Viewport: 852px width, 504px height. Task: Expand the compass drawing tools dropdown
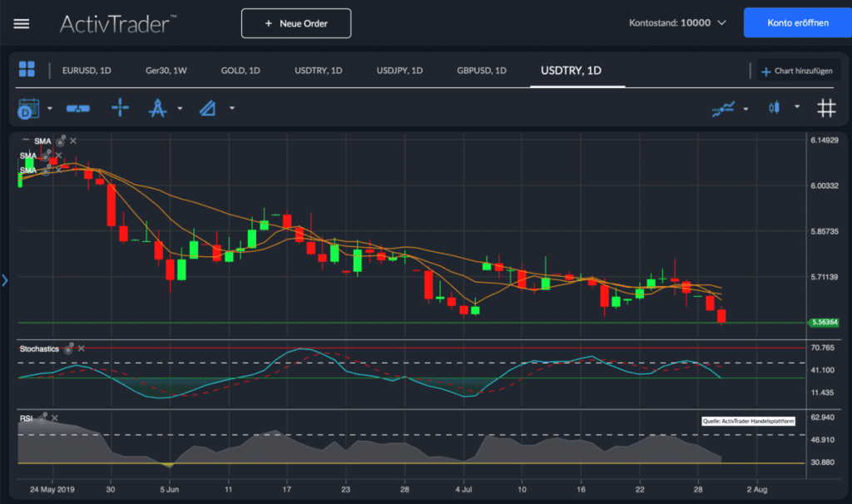180,109
